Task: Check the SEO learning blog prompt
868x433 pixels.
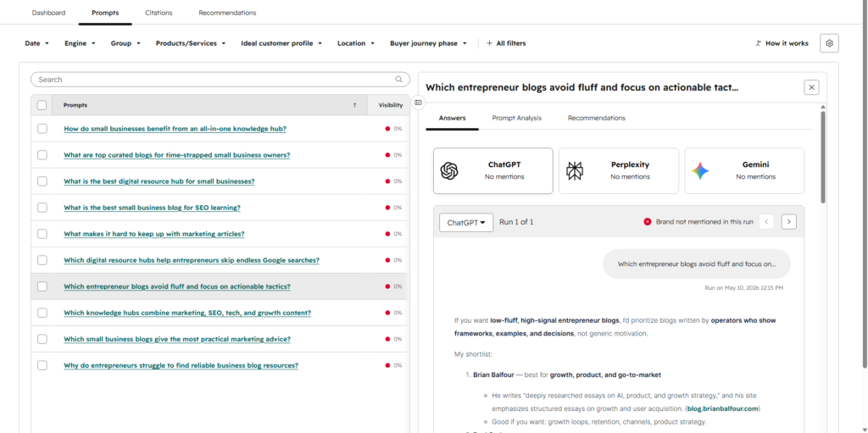Action: (x=42, y=208)
